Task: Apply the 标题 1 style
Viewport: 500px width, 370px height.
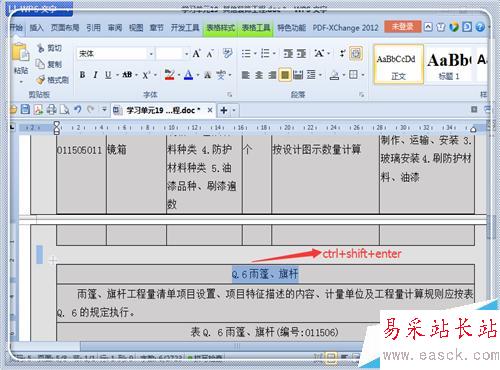Action: 449,64
